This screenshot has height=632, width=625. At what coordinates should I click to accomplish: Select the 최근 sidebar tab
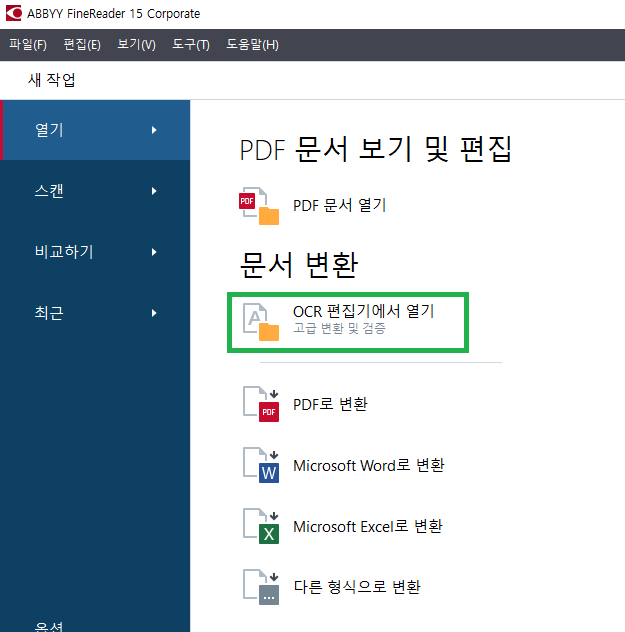click(x=95, y=313)
